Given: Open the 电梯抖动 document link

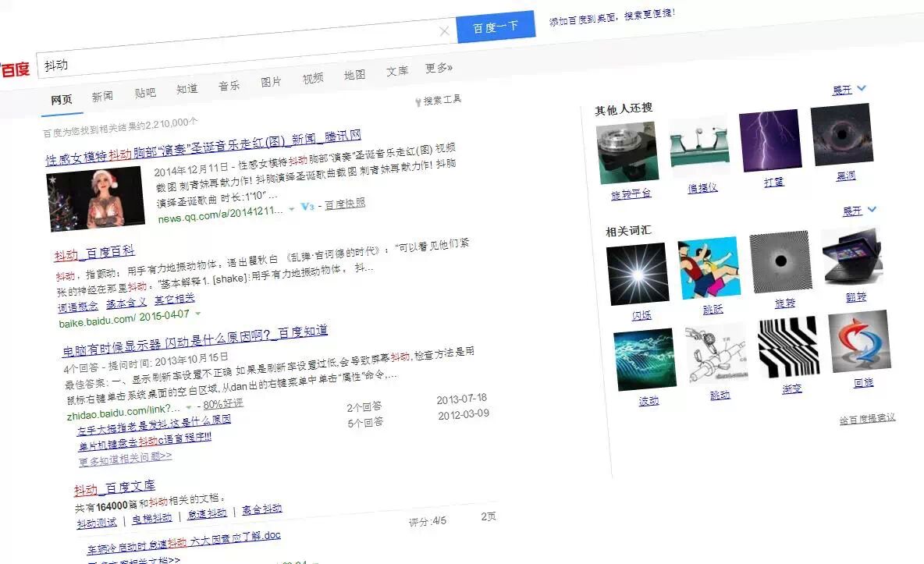Looking at the screenshot, I should (151, 518).
